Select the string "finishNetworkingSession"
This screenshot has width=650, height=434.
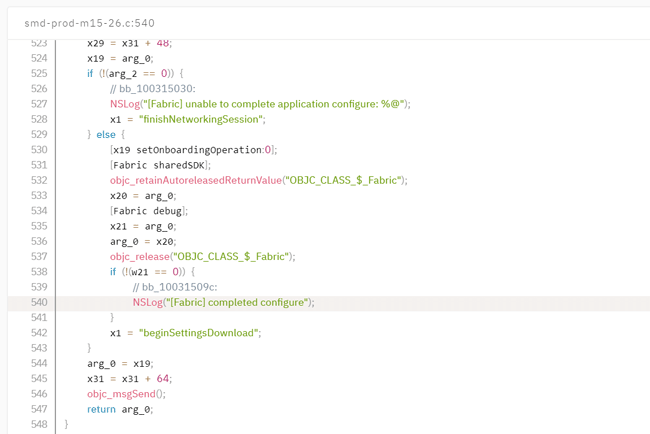pos(201,119)
